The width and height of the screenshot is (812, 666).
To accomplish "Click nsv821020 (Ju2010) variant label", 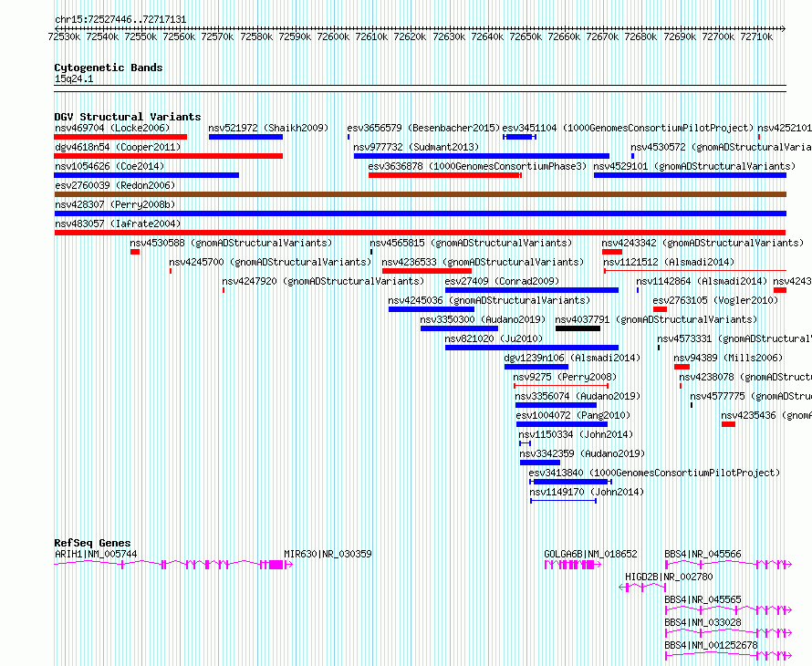I will pyautogui.click(x=494, y=338).
